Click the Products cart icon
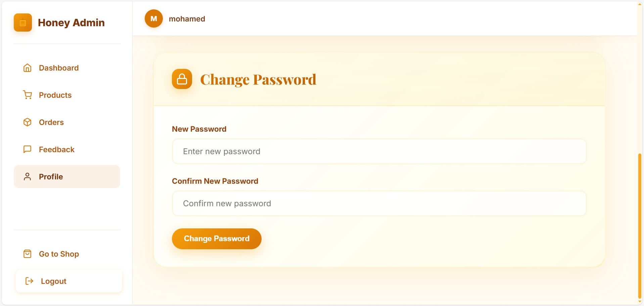644x306 pixels. (x=28, y=95)
